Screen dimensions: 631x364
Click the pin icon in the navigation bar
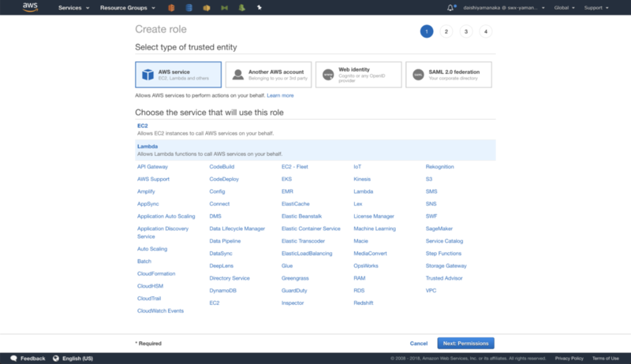[x=259, y=7]
